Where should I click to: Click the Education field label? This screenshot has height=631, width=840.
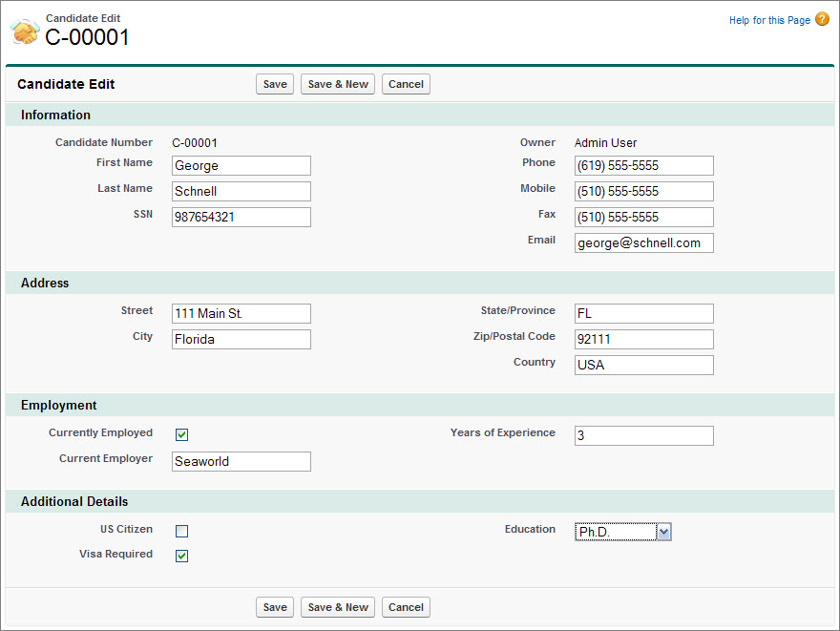coord(530,529)
